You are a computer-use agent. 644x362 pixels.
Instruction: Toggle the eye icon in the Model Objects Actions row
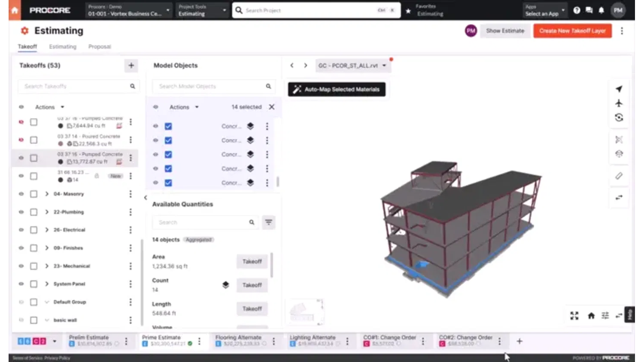click(156, 107)
